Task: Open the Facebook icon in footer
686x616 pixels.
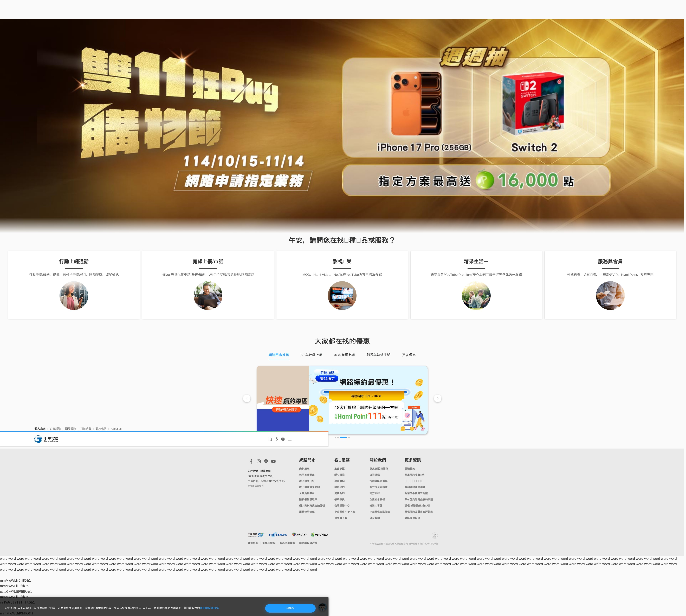Action: (x=251, y=461)
